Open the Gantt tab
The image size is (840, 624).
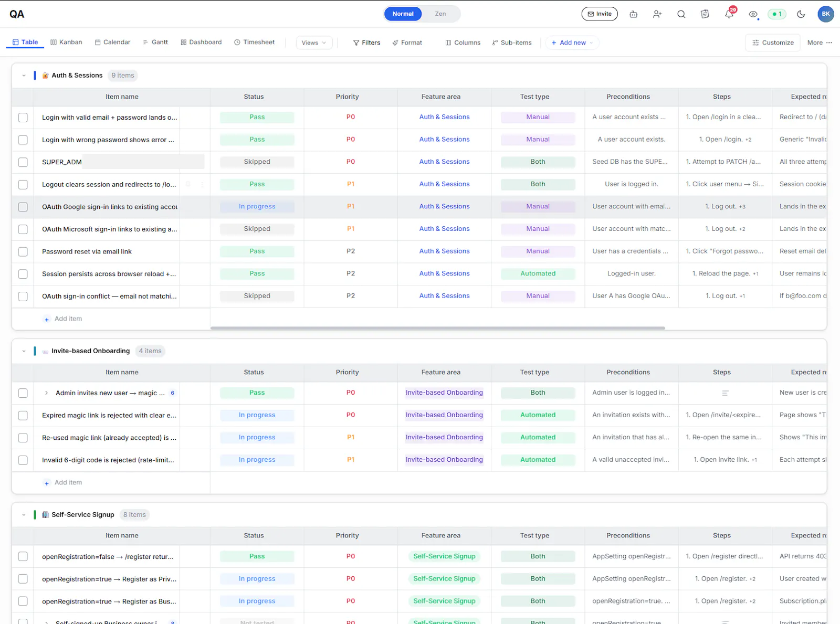[x=155, y=42]
